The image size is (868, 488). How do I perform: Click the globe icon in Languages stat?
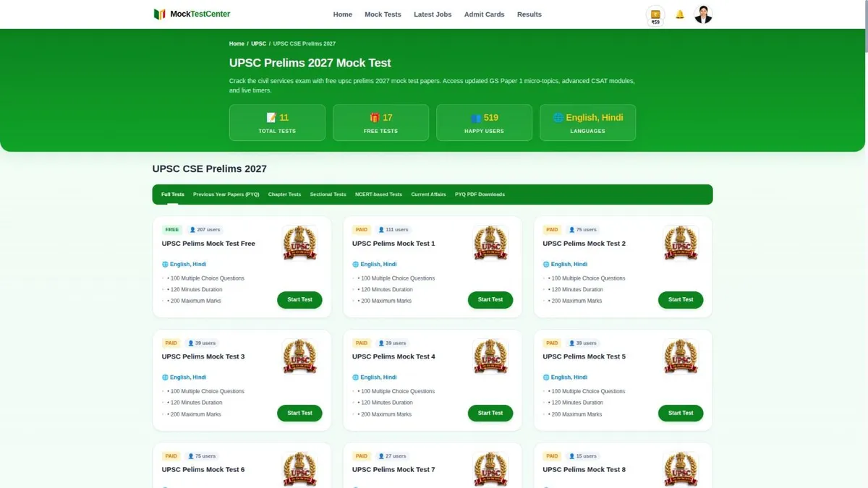[558, 117]
